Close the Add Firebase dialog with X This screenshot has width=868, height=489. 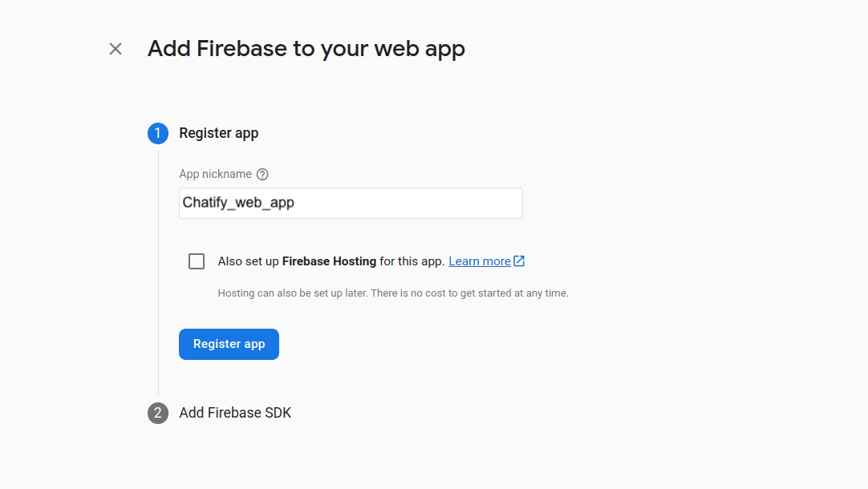point(116,49)
